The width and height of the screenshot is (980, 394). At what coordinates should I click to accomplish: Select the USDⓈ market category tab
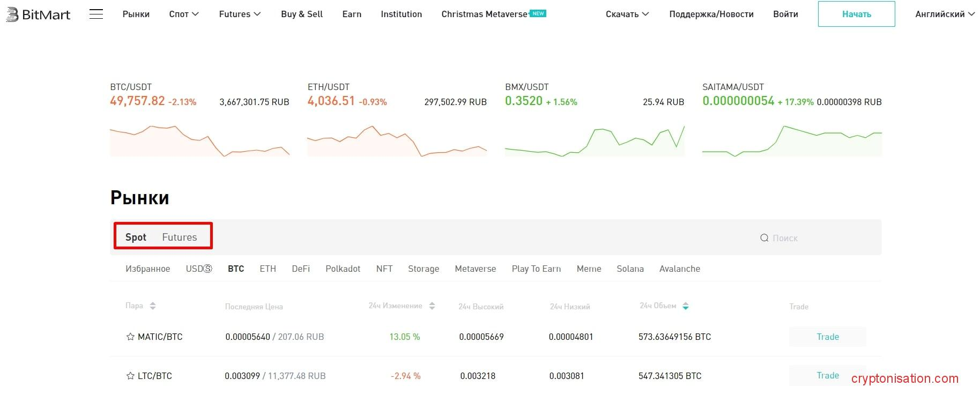tap(199, 269)
